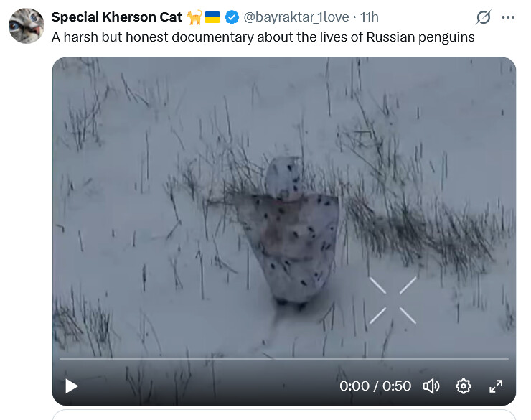This screenshot has height=420, width=531.
Task: Click the white crosshair marker in the video
Action: pyautogui.click(x=393, y=300)
